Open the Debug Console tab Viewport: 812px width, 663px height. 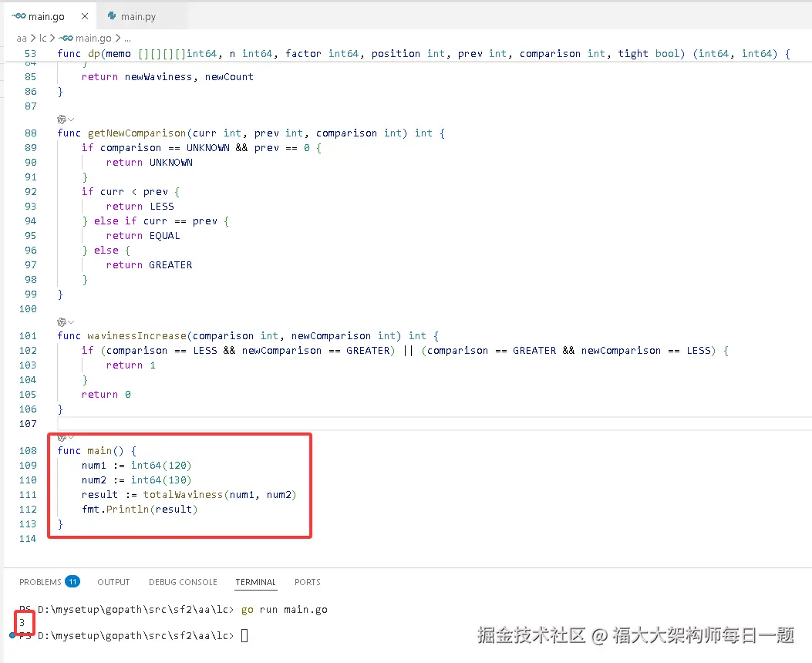tap(183, 582)
